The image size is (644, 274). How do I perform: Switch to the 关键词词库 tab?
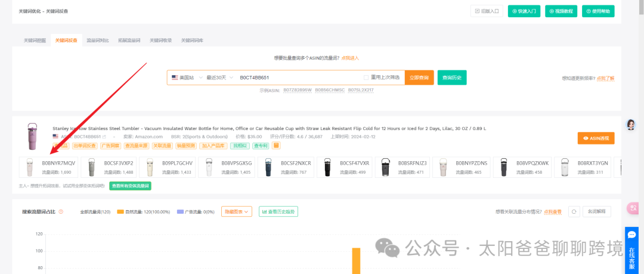pos(192,41)
